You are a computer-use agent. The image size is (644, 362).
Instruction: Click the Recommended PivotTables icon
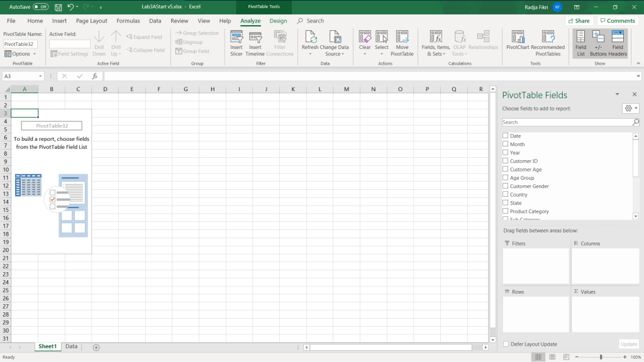coord(548,39)
